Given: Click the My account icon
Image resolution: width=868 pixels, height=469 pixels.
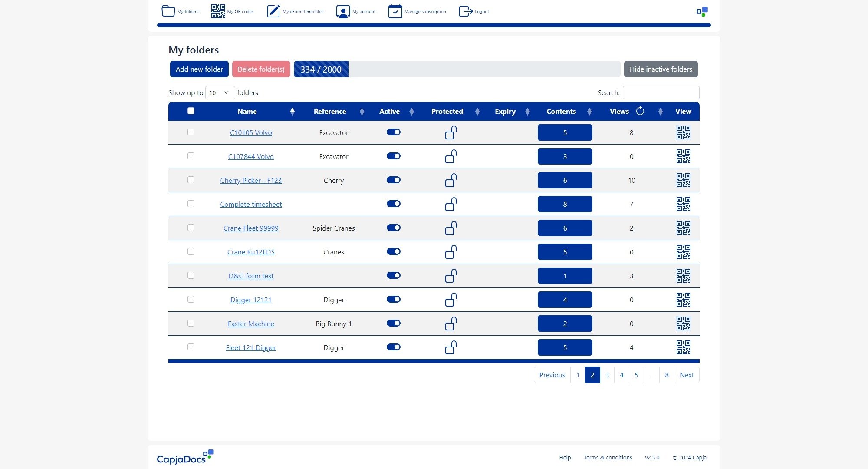Looking at the screenshot, I should click(x=343, y=11).
